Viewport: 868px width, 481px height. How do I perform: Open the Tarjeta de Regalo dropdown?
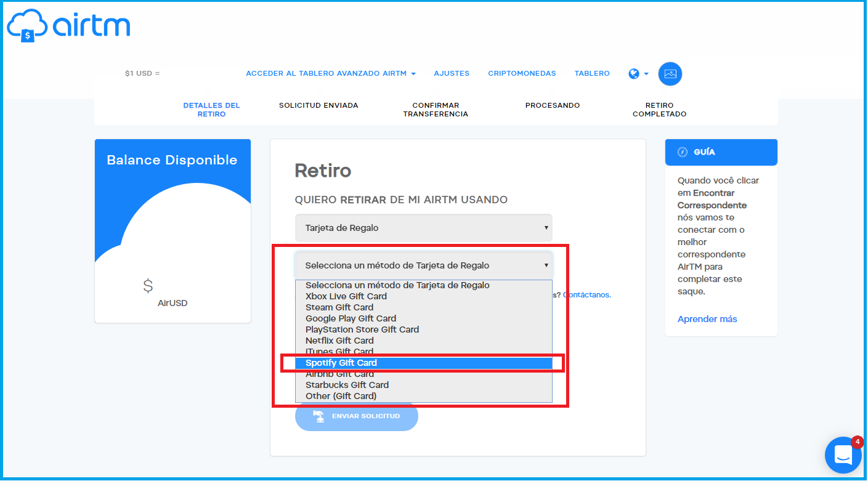coord(424,228)
